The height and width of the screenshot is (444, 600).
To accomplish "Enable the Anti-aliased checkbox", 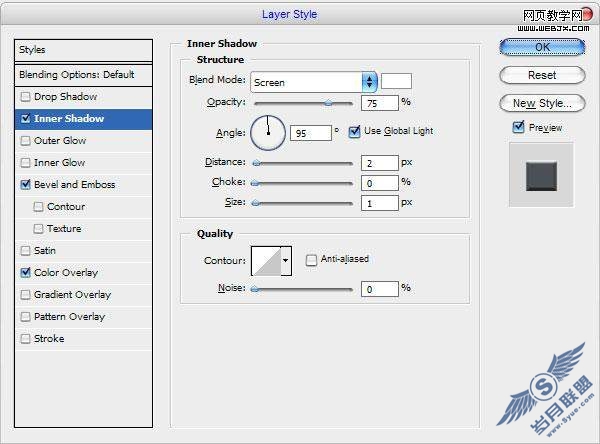I will (x=311, y=260).
